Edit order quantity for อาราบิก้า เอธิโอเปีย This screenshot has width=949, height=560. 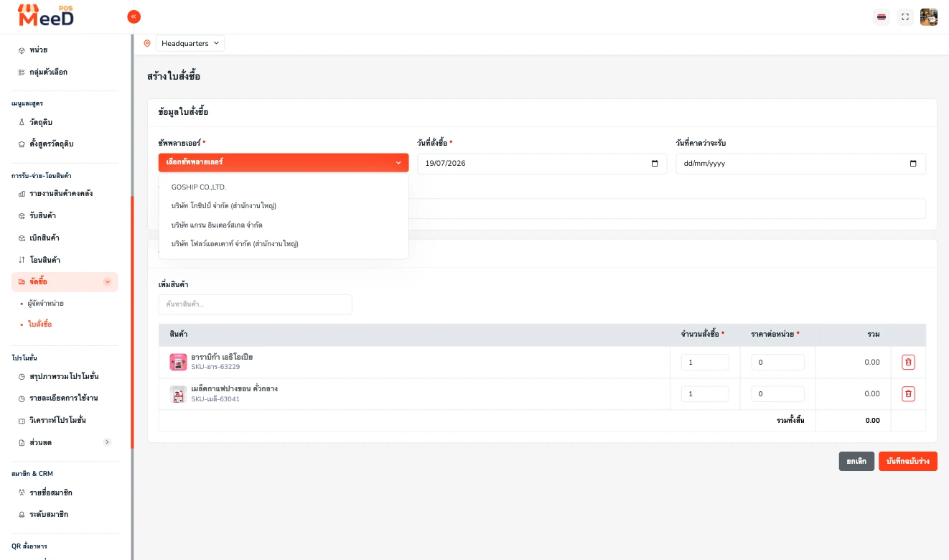tap(705, 363)
